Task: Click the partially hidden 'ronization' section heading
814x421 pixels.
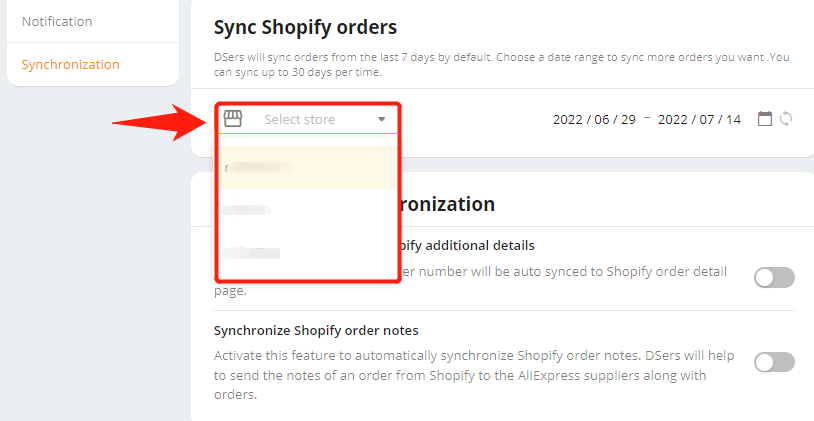Action: click(x=447, y=204)
